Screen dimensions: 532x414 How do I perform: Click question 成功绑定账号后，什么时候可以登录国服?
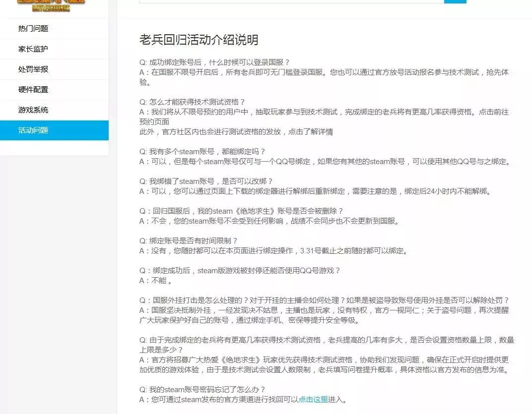pos(214,62)
